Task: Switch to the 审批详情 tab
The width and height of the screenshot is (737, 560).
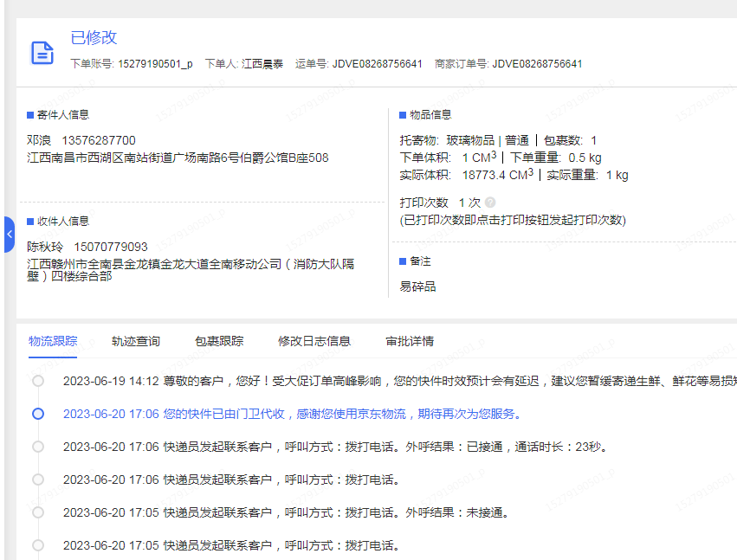Action: (x=410, y=341)
